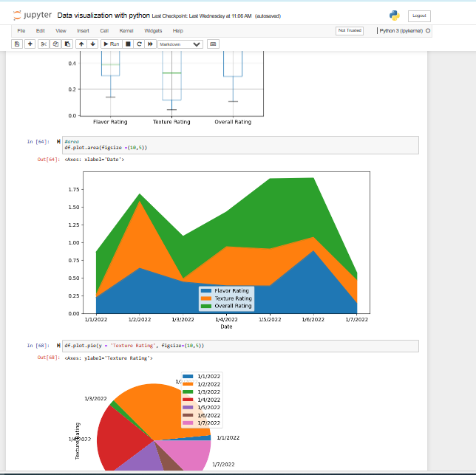The height and width of the screenshot is (475, 476).
Task: Click the Python 3 (ipykernel) label
Action: pyautogui.click(x=401, y=30)
